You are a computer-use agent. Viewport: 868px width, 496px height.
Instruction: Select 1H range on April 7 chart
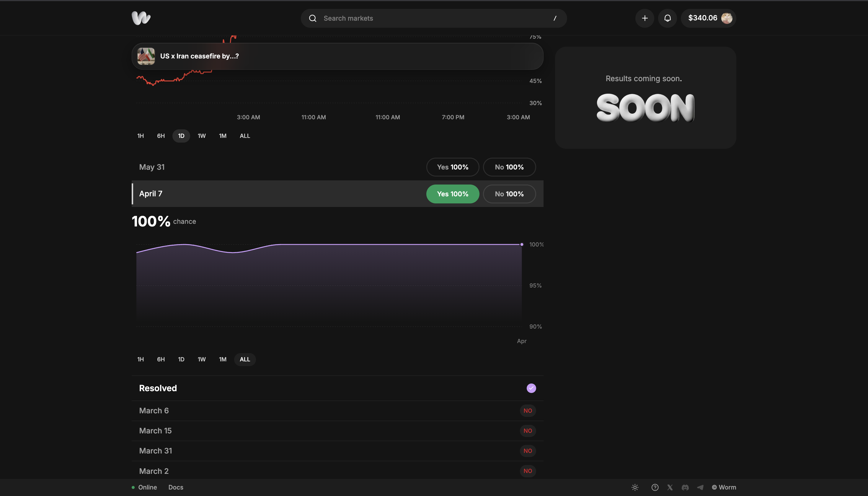[x=140, y=359]
